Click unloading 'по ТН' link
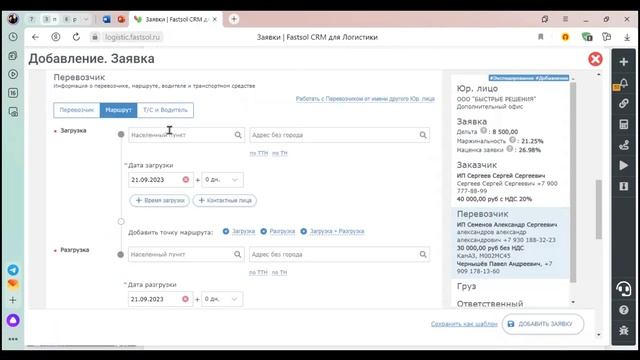This screenshot has width=640, height=360. click(x=279, y=272)
